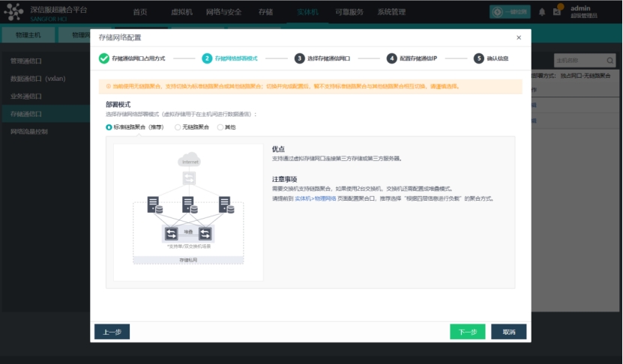623x364 pixels.
Task: Open the 网络与安全 top menu
Action: click(223, 12)
